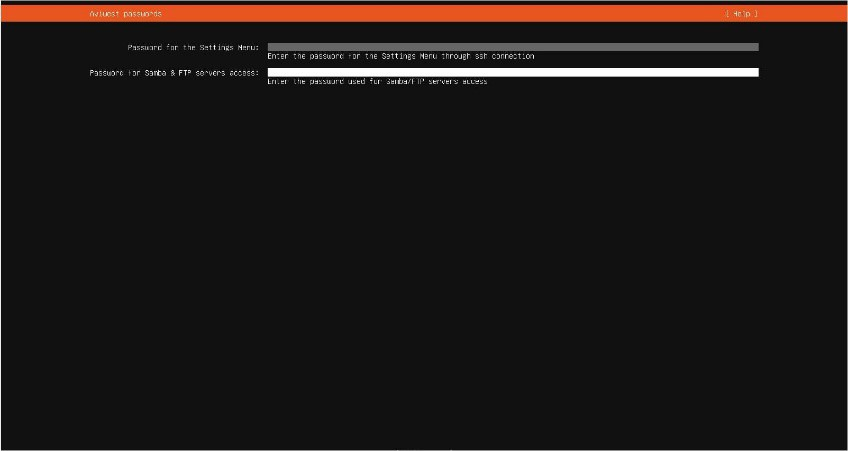The image size is (848, 451).
Task: Click the word 'Samba' in second label
Action: coord(159,73)
